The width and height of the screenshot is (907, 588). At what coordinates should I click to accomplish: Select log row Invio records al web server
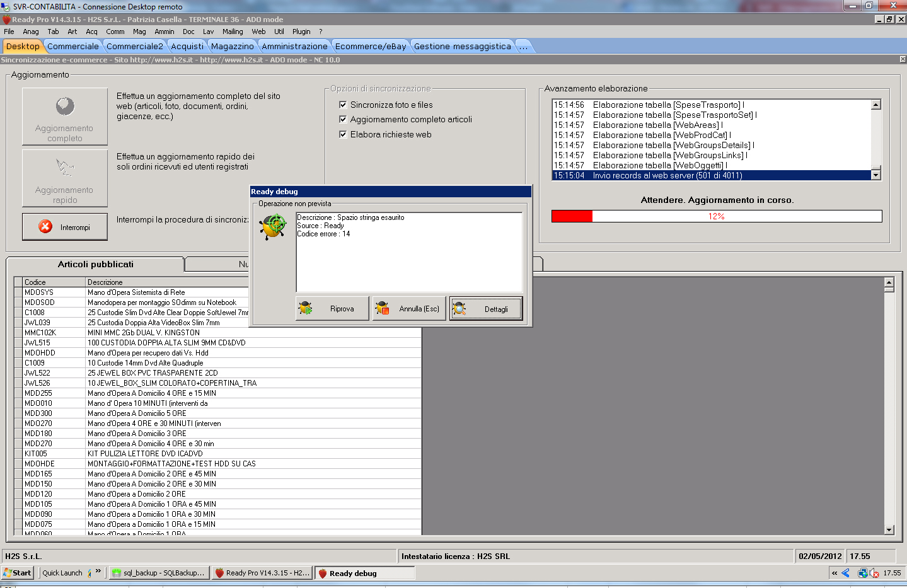click(x=712, y=175)
